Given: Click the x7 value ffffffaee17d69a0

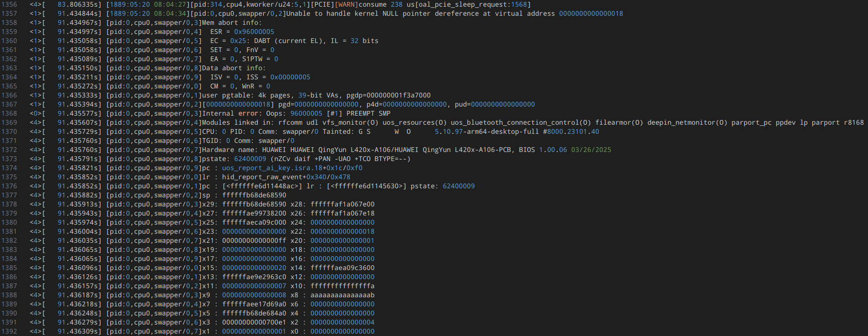Looking at the screenshot, I should tap(254, 304).
